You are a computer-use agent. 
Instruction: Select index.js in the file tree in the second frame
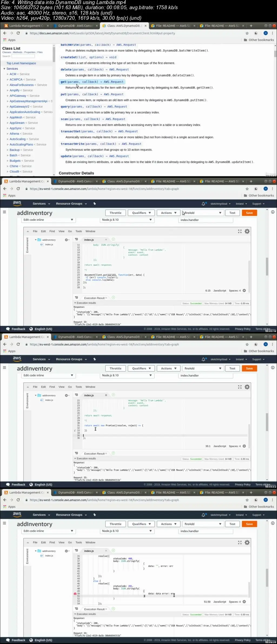click(49, 245)
